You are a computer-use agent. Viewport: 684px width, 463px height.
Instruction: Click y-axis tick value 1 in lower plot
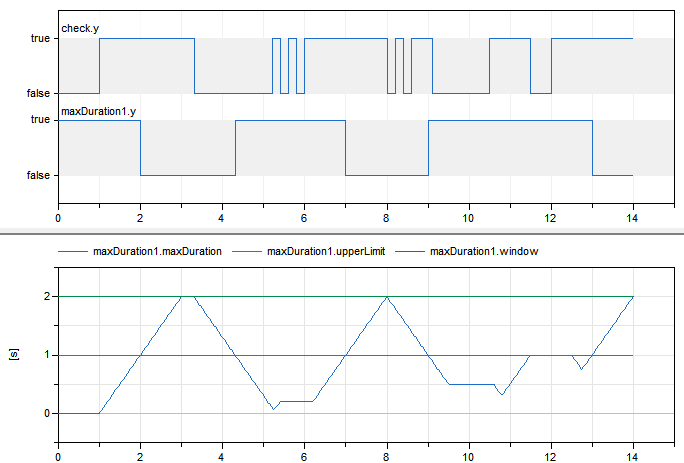click(x=46, y=355)
